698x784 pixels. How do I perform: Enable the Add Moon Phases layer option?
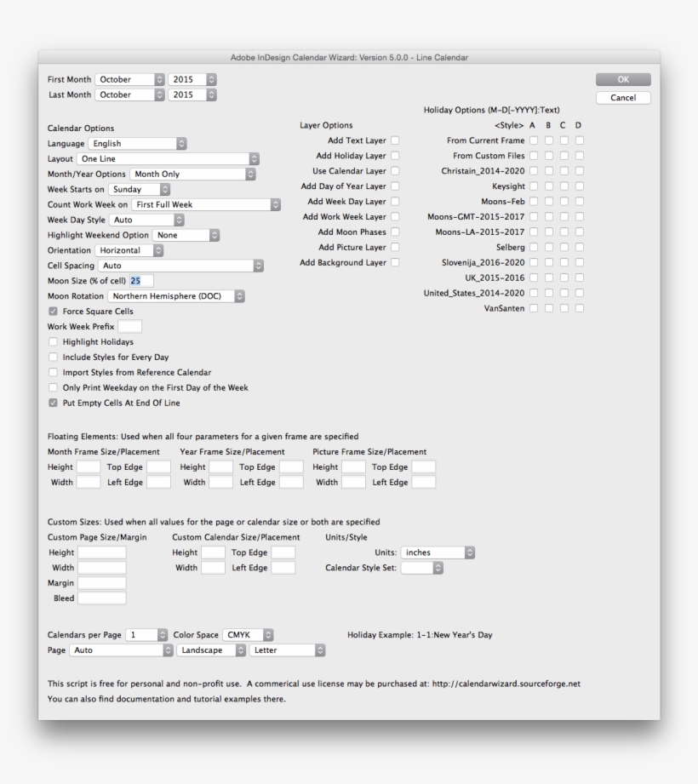coord(394,232)
